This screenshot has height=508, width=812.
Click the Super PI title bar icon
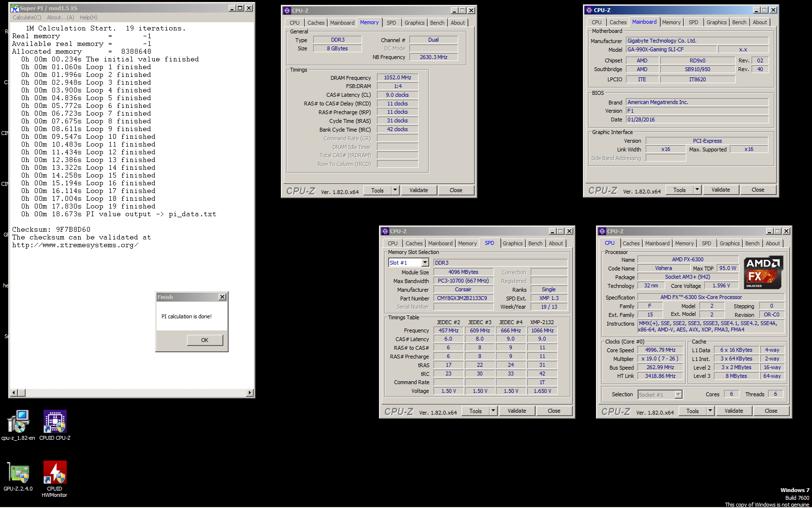[x=14, y=8]
